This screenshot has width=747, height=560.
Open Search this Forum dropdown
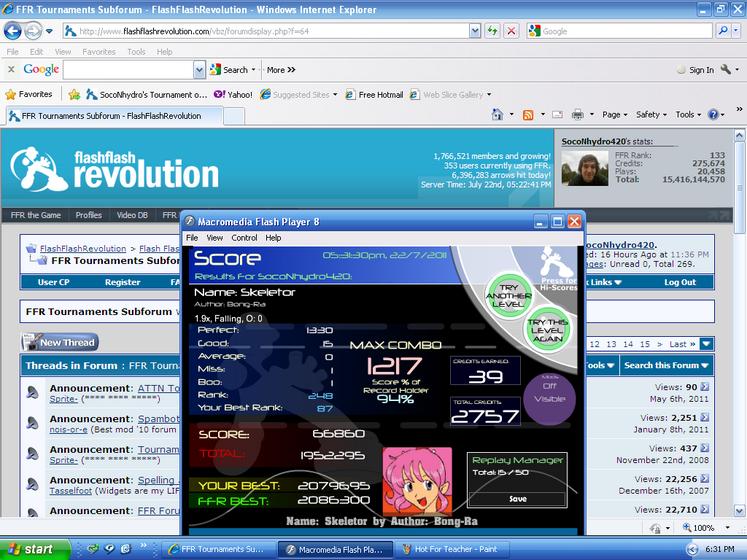point(666,365)
